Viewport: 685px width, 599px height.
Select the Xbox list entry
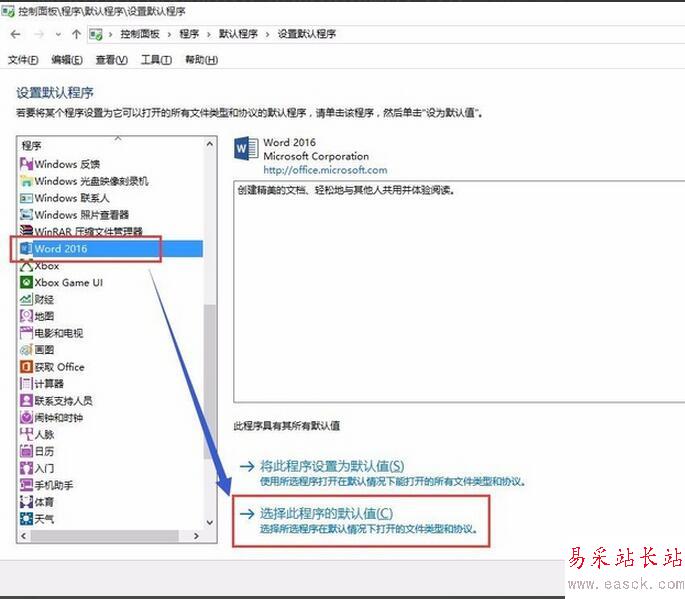(x=47, y=266)
